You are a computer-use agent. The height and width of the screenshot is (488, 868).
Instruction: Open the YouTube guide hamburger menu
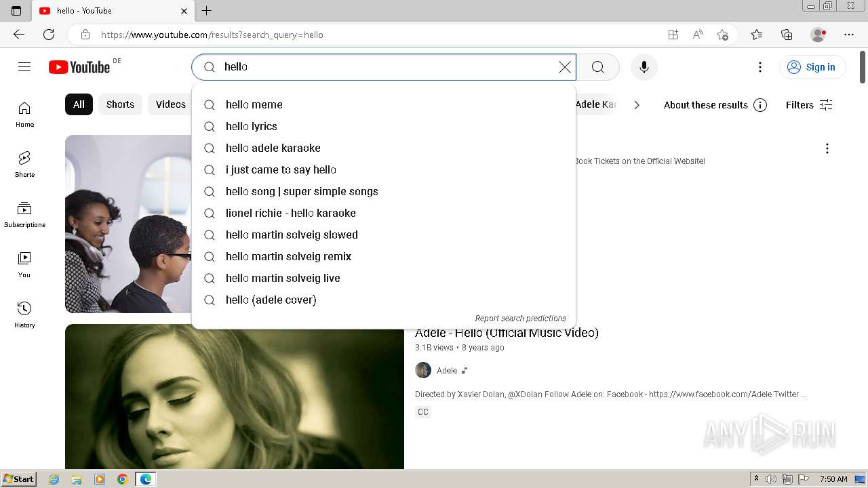(24, 66)
